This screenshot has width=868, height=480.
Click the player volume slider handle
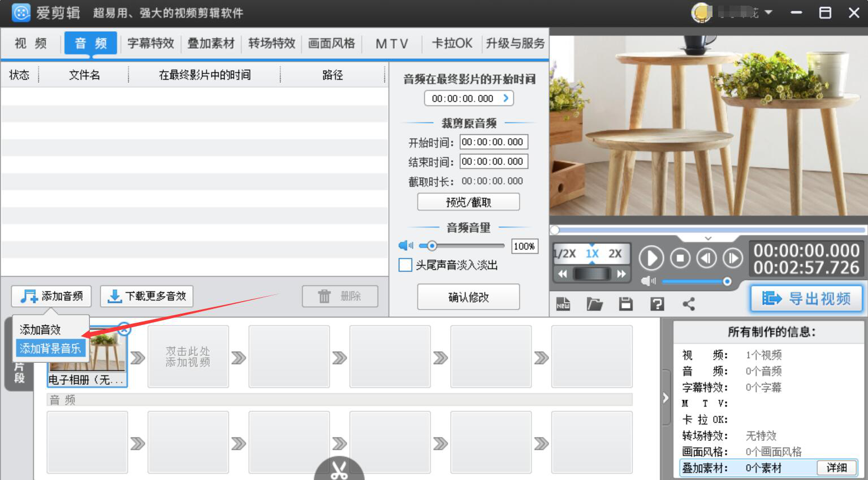pos(727,281)
